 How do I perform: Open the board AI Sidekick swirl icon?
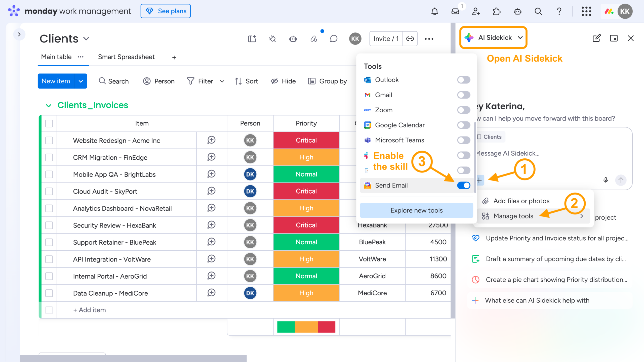[x=314, y=39]
